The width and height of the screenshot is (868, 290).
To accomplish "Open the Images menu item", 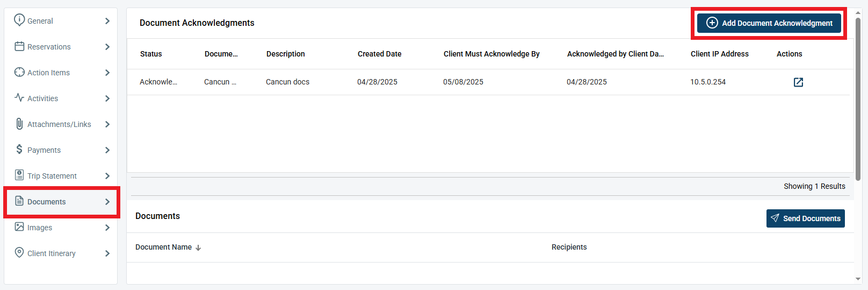I will click(61, 228).
